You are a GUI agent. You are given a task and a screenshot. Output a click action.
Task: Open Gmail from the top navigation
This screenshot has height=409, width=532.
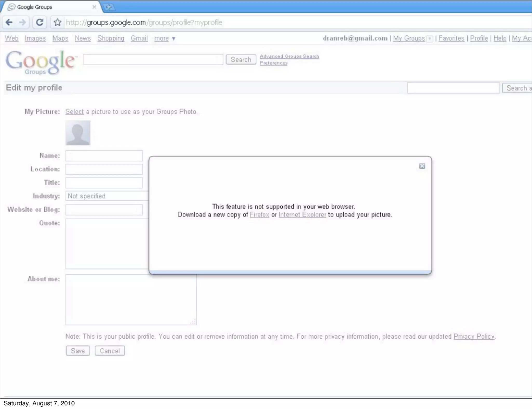coord(139,38)
